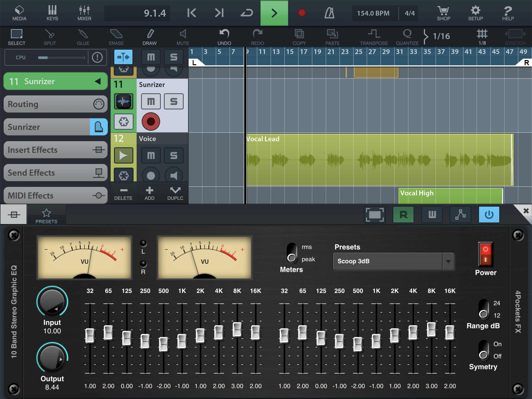Adjust the left channel 8K EQ slider

point(237,329)
